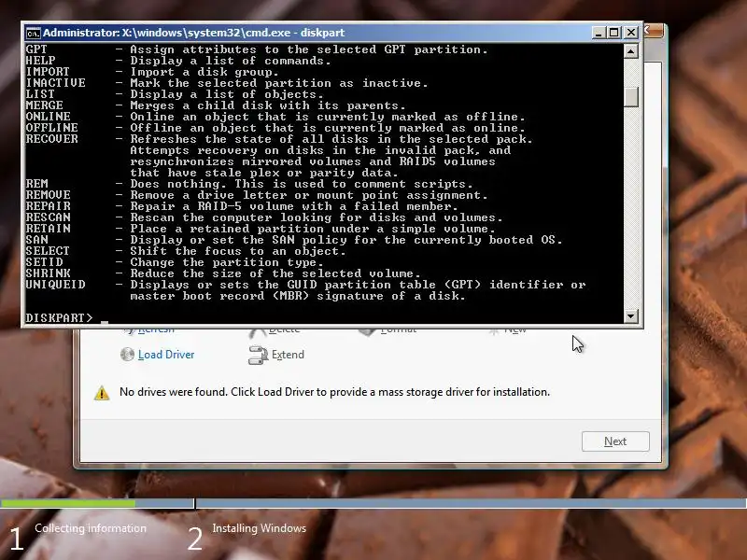Image resolution: width=747 pixels, height=560 pixels.
Task: Click the SETID command line
Action: tap(175, 262)
